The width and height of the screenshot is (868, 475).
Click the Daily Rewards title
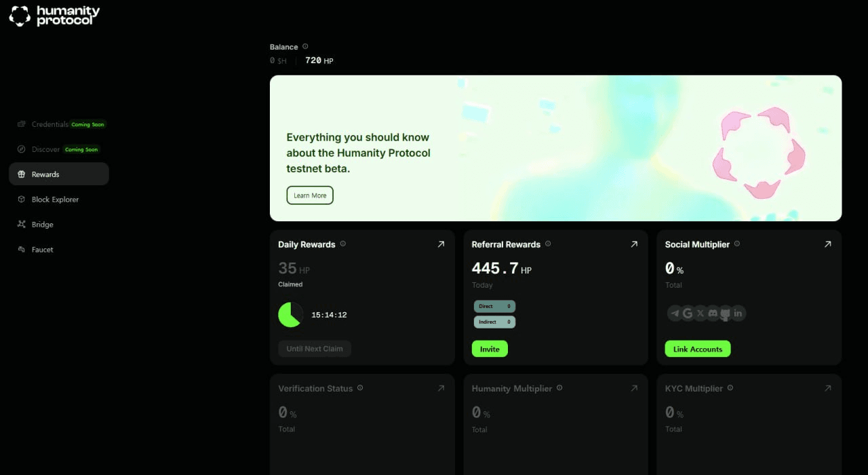307,244
